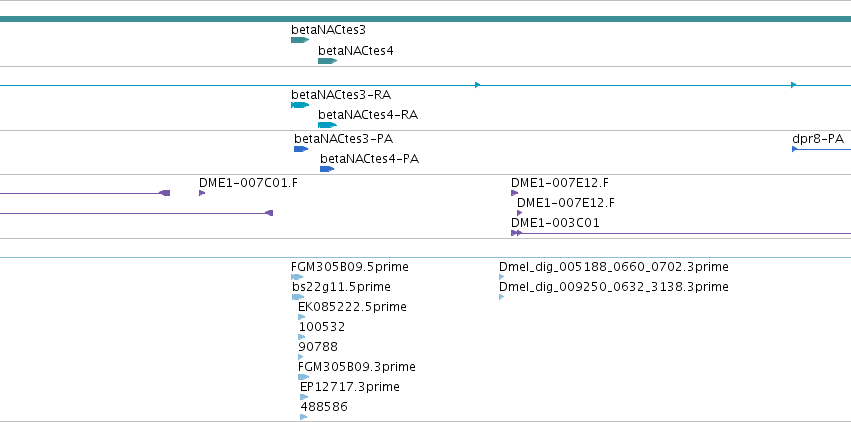Screen dimensions: 851x422
Task: Select the betaNACtes4-PA protein feature
Action: click(x=327, y=169)
